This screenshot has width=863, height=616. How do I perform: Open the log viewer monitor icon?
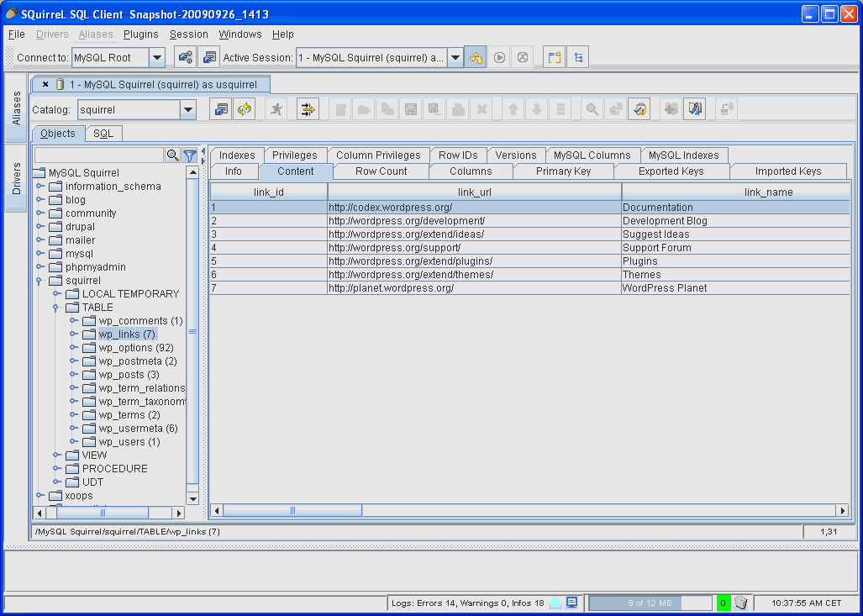pyautogui.click(x=572, y=603)
